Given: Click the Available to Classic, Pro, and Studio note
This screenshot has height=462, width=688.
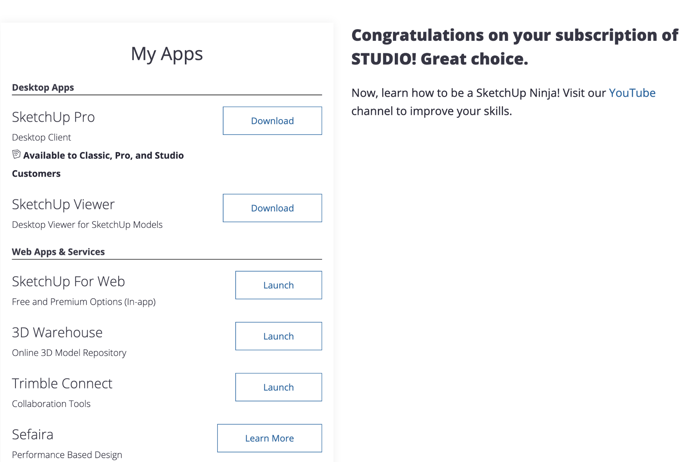Looking at the screenshot, I should pos(98,164).
